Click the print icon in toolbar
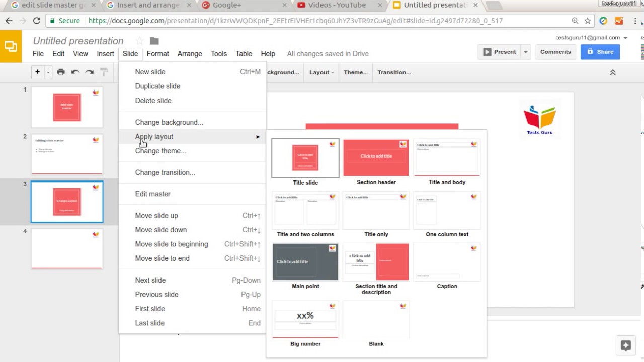The image size is (644, 362). 61,72
